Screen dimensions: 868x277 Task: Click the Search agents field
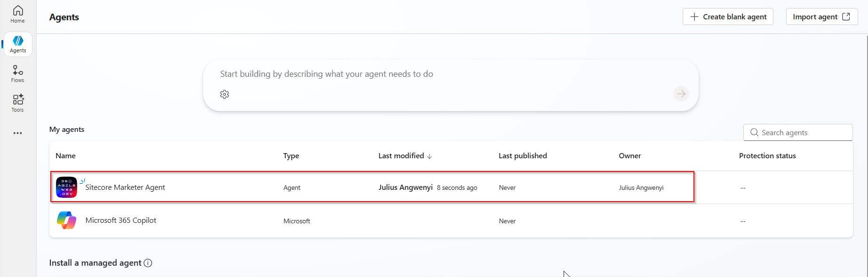tap(798, 132)
